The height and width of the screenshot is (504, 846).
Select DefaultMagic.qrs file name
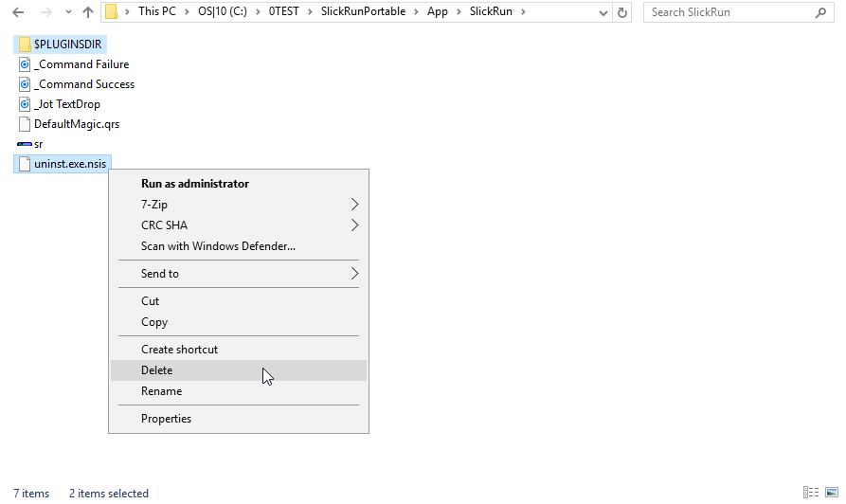click(x=77, y=124)
